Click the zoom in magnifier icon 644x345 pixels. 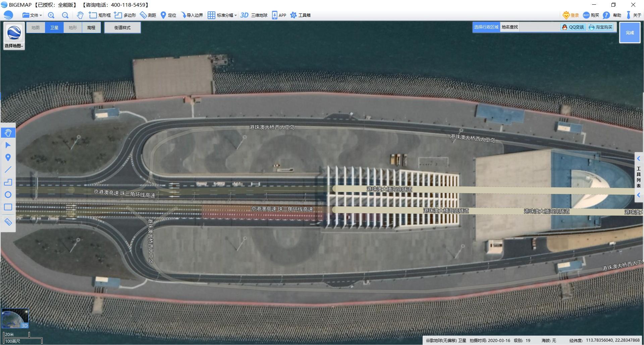pyautogui.click(x=51, y=15)
